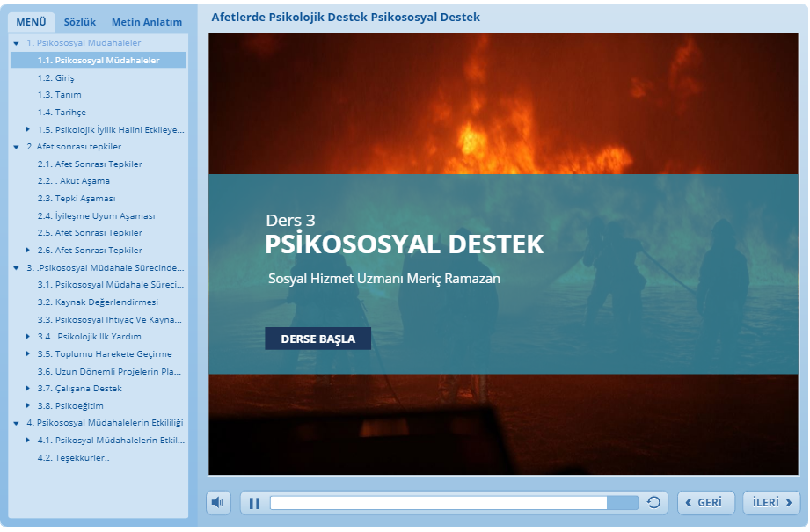Open the Metin Anlatım tab
The height and width of the screenshot is (532, 810).
point(147,22)
